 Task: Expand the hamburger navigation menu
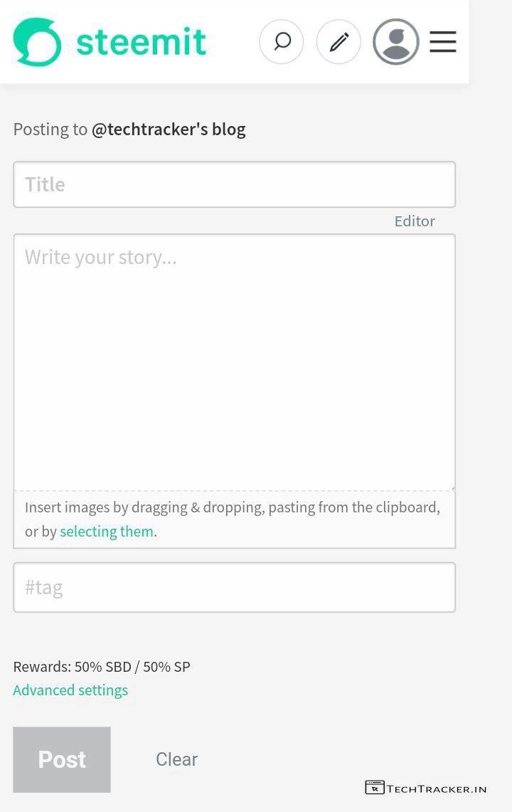pos(443,41)
